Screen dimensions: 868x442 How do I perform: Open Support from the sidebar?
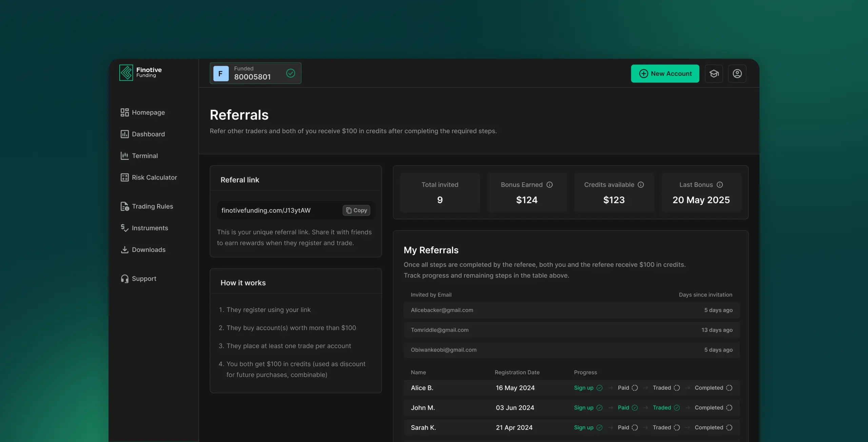click(138, 278)
